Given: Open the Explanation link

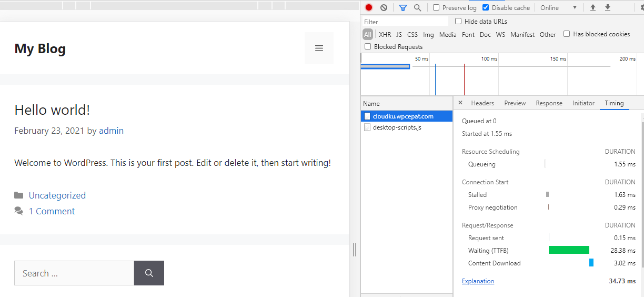Looking at the screenshot, I should tap(478, 281).
